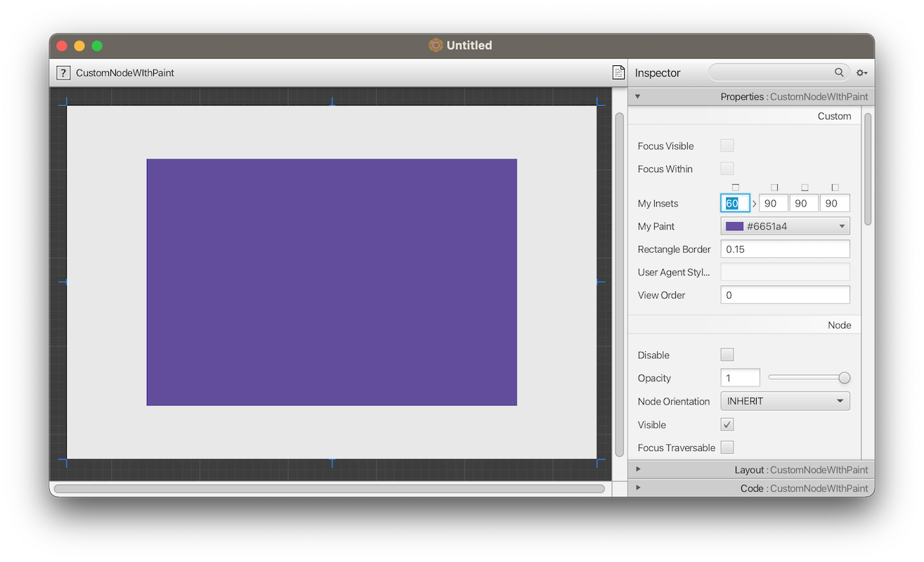The image size is (924, 562).
Task: Select the Rectangle Border value field
Action: [x=785, y=249]
